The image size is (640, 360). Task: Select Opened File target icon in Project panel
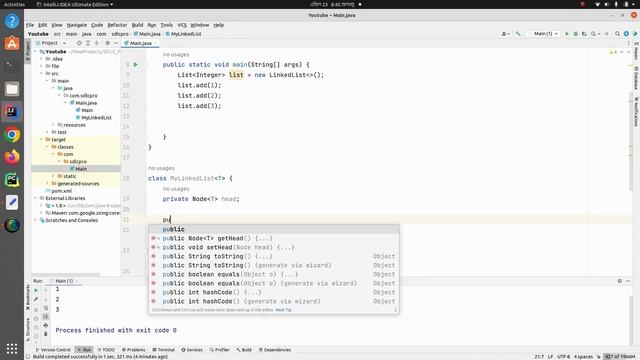(x=79, y=43)
